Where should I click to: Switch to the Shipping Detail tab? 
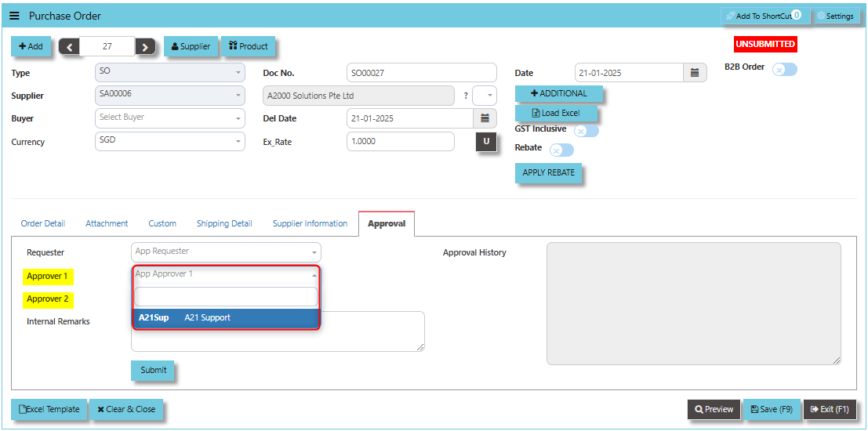tap(224, 223)
